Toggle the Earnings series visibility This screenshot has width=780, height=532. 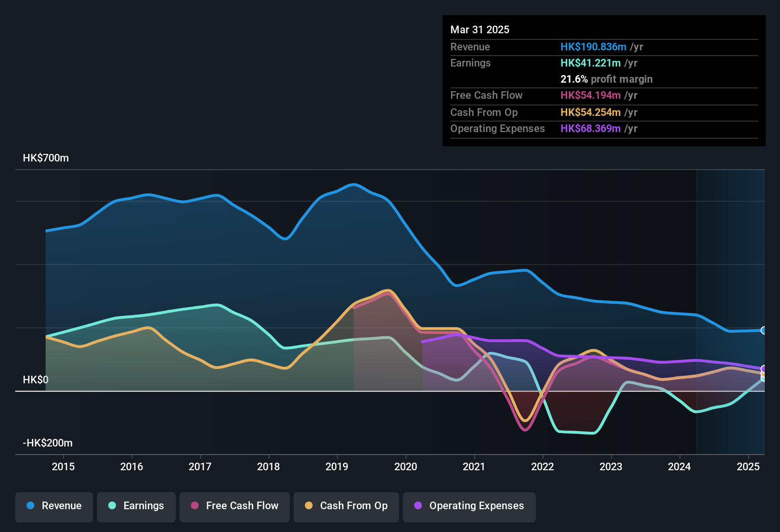[136, 506]
